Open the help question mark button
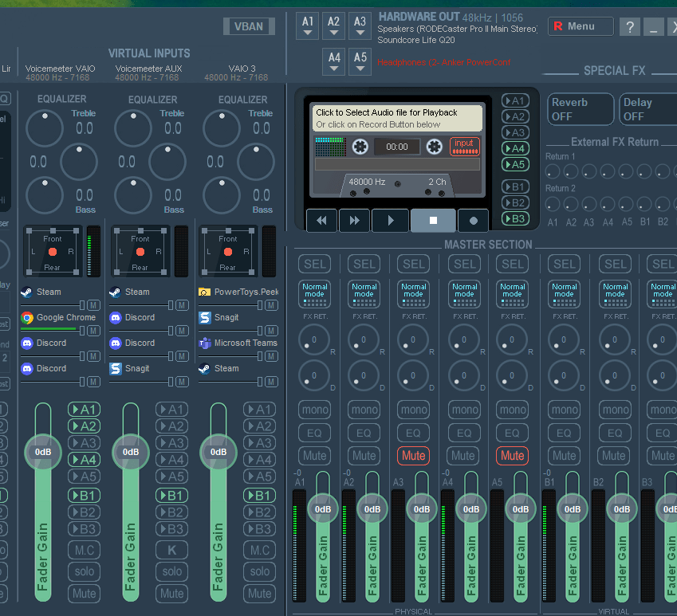The height and width of the screenshot is (616, 677). 630,27
